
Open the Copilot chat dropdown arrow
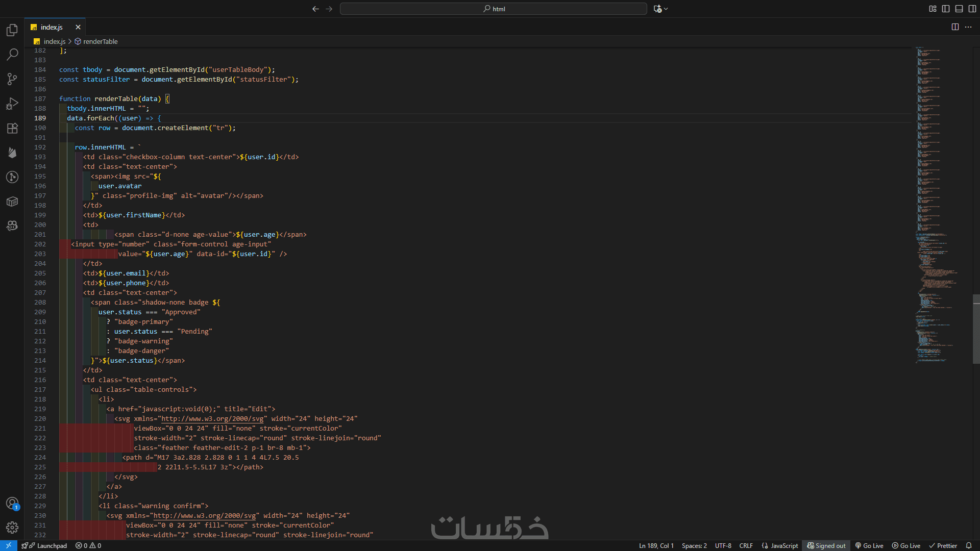coord(666,9)
